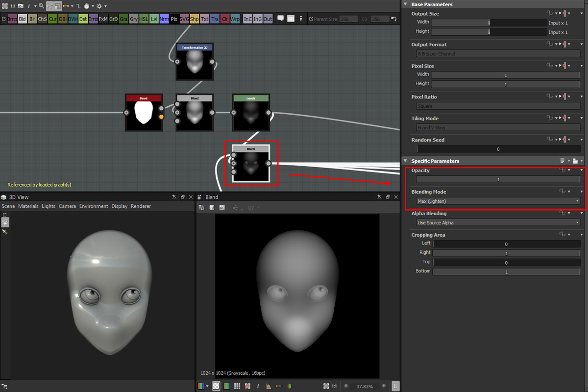Open the Blending Mode dropdown
Viewport: 588px width, 392px height.
point(498,201)
